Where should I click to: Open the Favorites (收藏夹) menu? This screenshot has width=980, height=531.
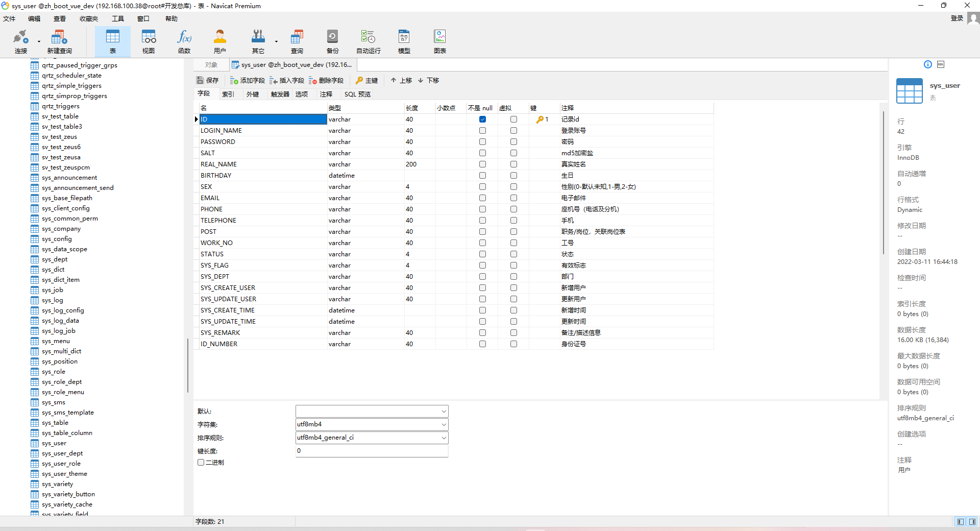pyautogui.click(x=88, y=18)
